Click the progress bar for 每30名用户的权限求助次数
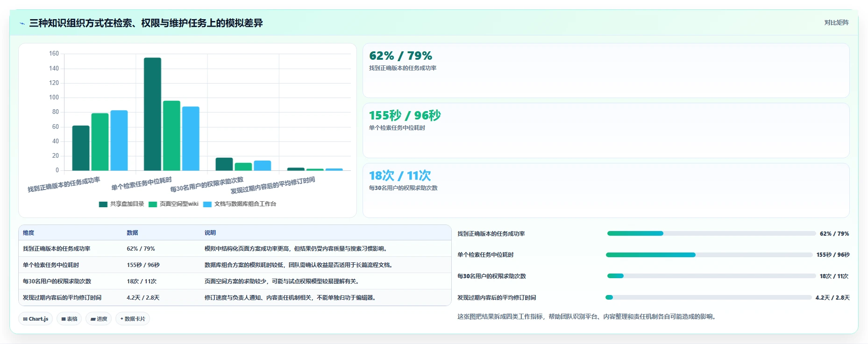 [x=711, y=276]
